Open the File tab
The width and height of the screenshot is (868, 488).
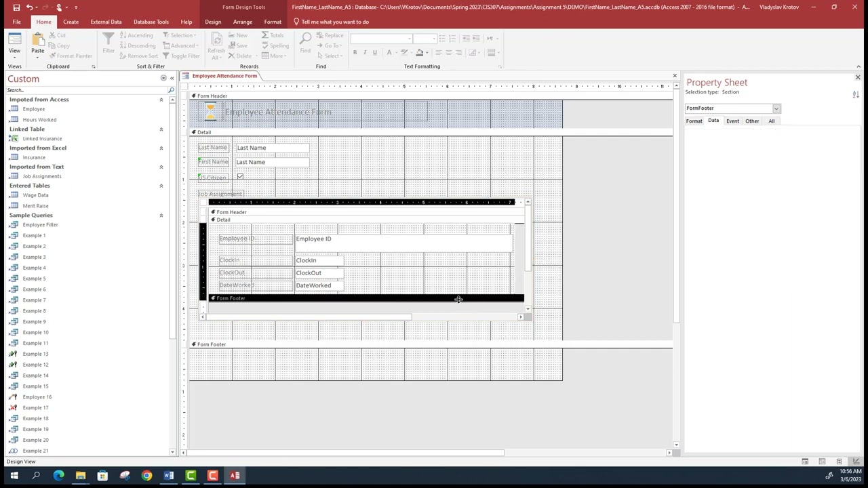click(16, 22)
